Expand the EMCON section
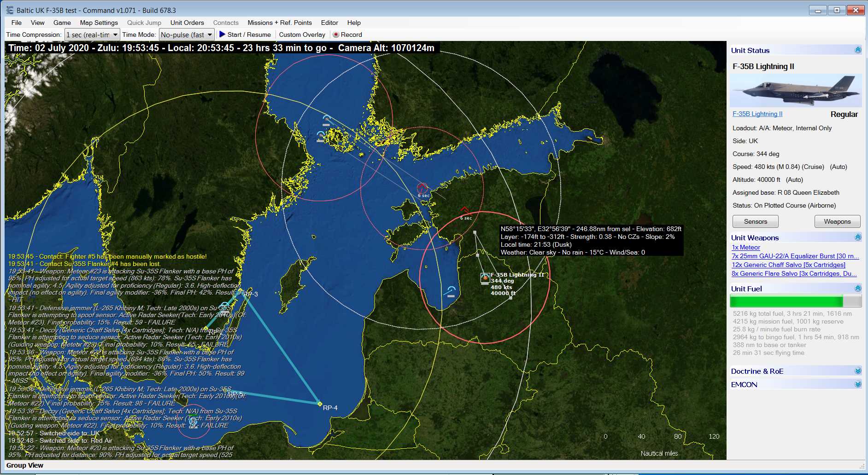This screenshot has width=868, height=475. 858,384
